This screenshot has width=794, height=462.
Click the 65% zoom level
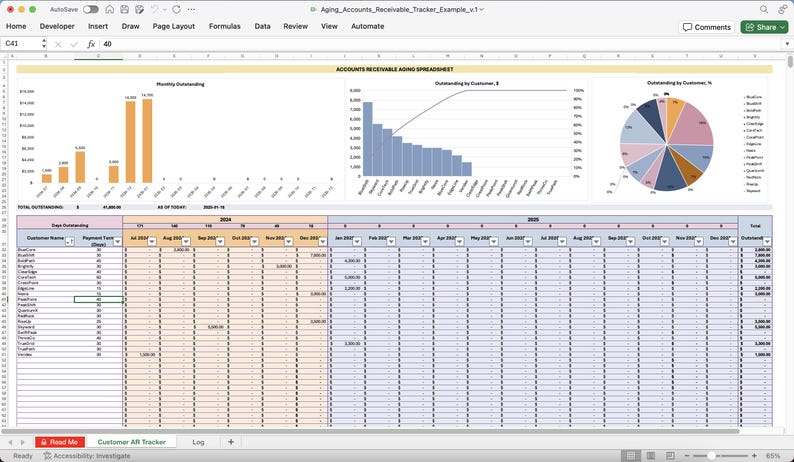[773, 456]
